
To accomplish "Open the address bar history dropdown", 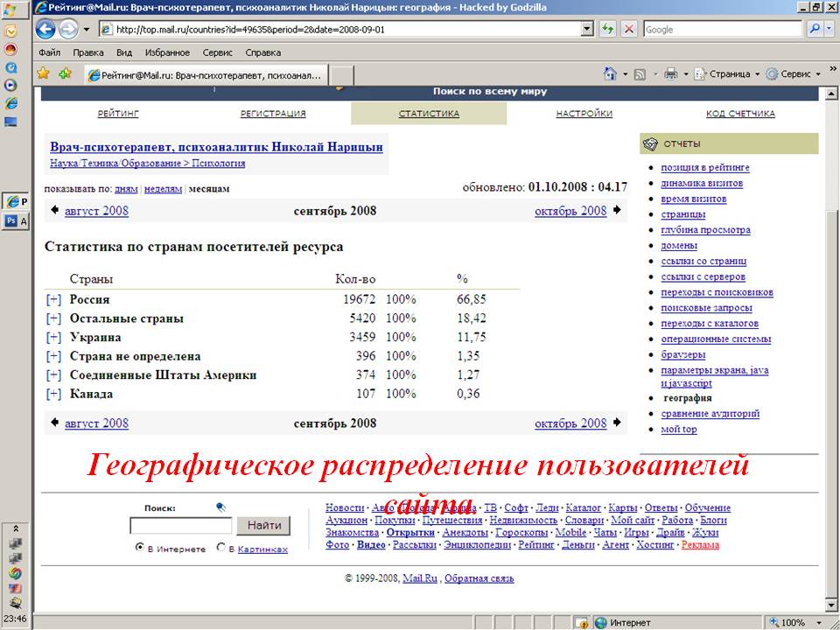I will coord(588,29).
